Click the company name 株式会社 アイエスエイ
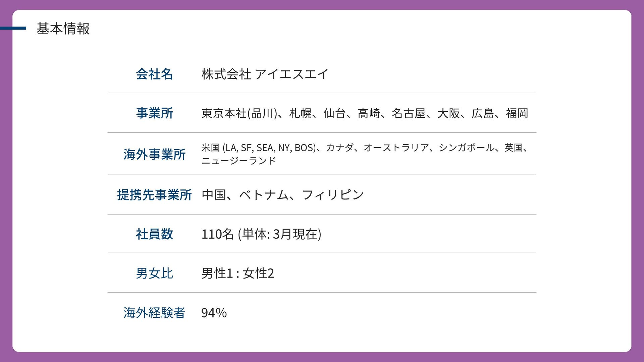The image size is (644, 362). pos(265,74)
